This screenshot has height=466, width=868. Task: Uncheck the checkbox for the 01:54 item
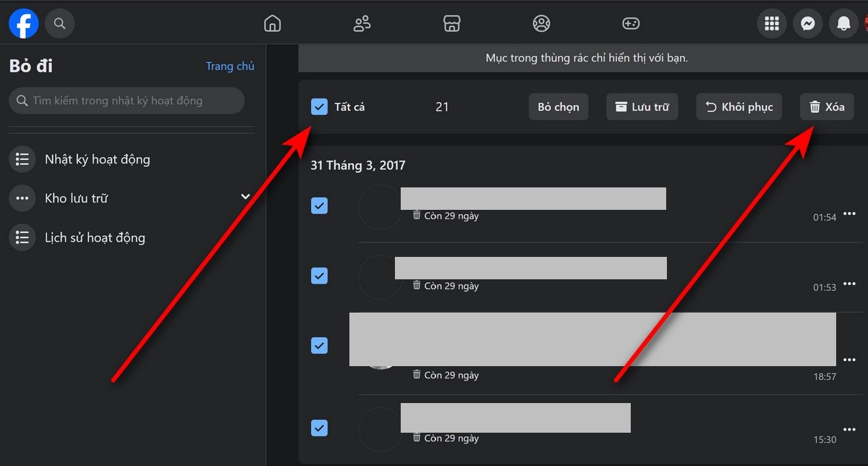pyautogui.click(x=319, y=206)
